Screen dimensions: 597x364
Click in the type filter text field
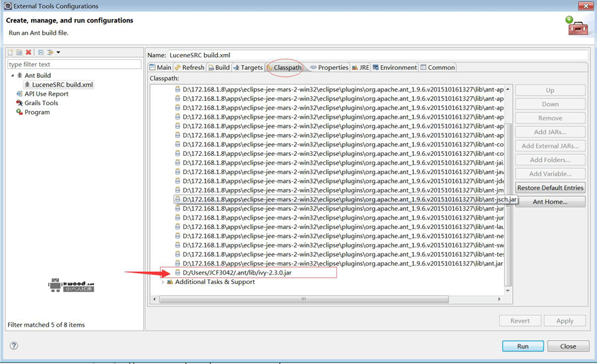point(74,64)
